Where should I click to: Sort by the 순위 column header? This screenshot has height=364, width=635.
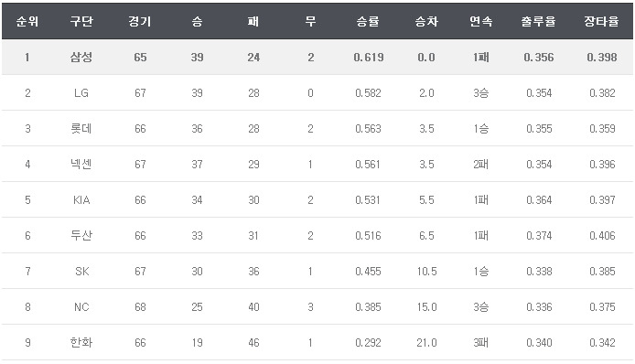pyautogui.click(x=27, y=21)
